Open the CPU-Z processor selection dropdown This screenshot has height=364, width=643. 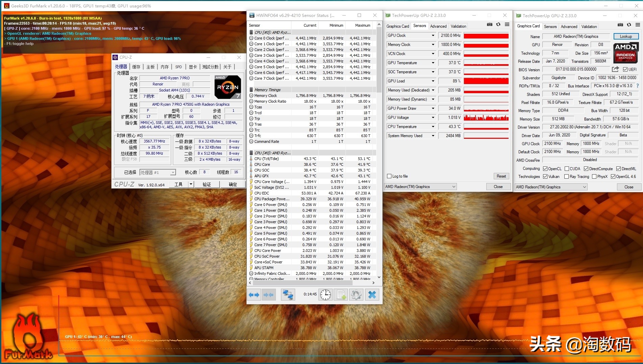tap(158, 173)
